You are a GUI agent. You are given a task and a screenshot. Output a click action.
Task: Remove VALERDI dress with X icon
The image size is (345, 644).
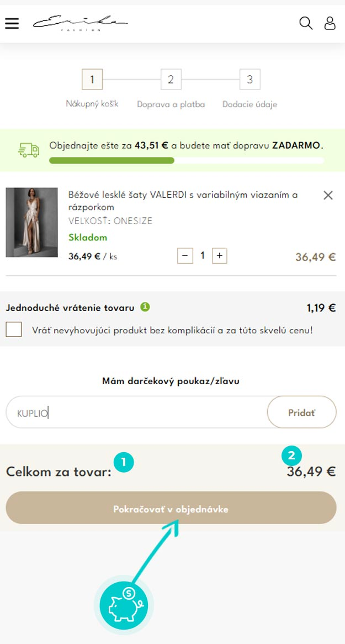point(328,196)
